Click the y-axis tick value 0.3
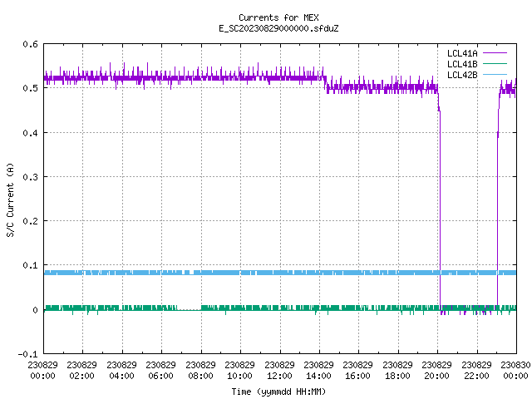Image resolution: width=532 pixels, height=399 pixels. click(x=30, y=177)
